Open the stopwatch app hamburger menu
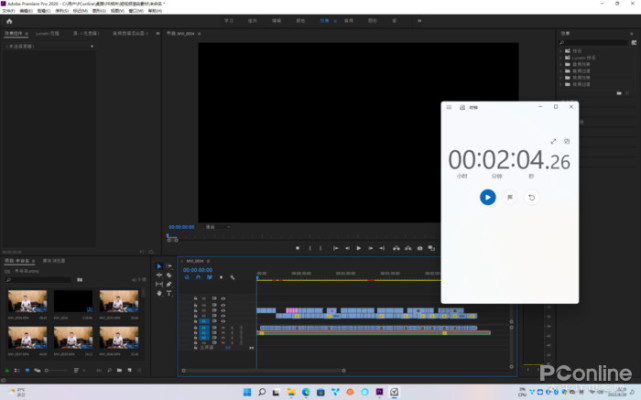 coord(449,107)
